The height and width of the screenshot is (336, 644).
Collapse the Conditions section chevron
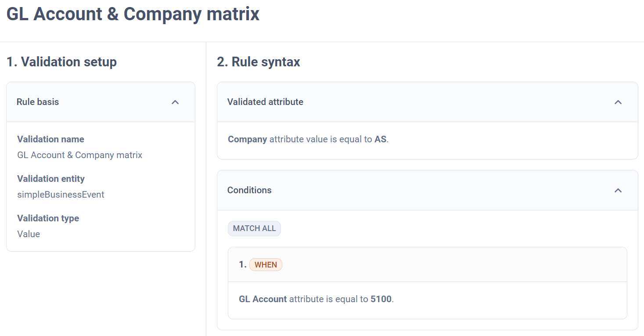point(618,191)
